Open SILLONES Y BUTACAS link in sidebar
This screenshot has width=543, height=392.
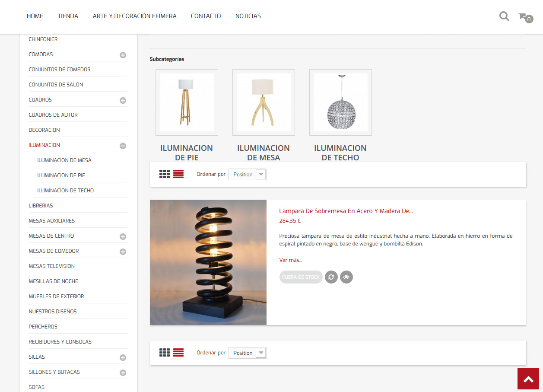coord(54,372)
